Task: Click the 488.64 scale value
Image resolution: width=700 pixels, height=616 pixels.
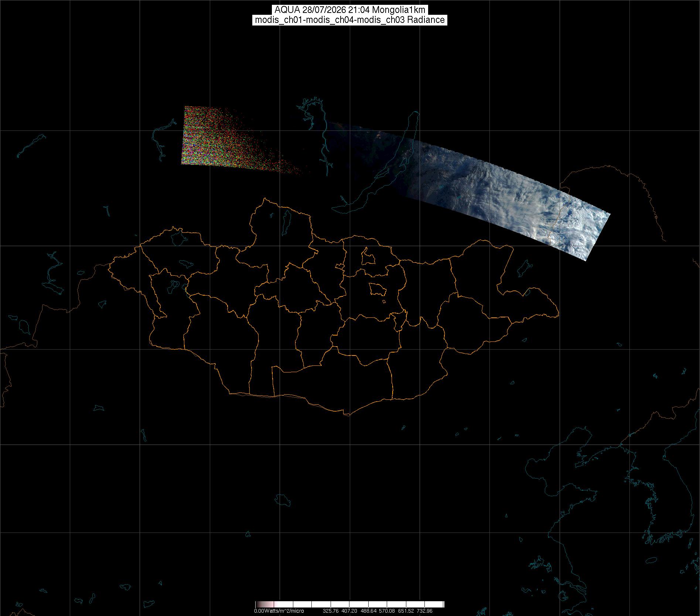Action: [369, 611]
